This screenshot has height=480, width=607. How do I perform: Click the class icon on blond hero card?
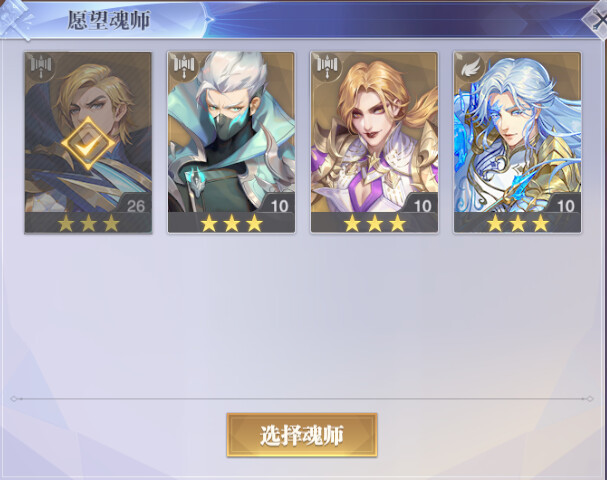[x=41, y=67]
